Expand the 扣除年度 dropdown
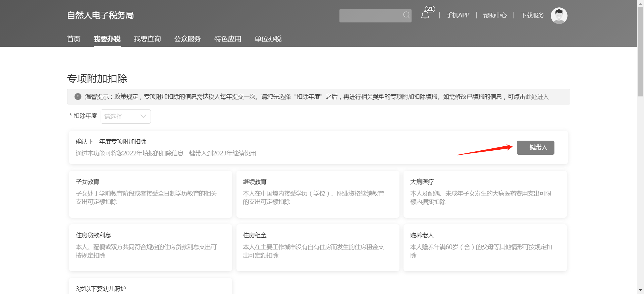Image resolution: width=644 pixels, height=294 pixels. pyautogui.click(x=125, y=117)
